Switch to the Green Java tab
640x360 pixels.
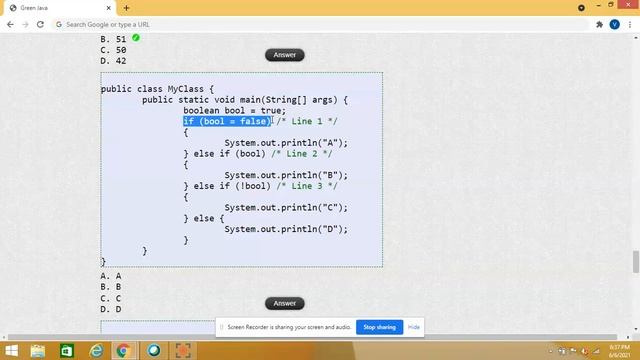point(59,8)
